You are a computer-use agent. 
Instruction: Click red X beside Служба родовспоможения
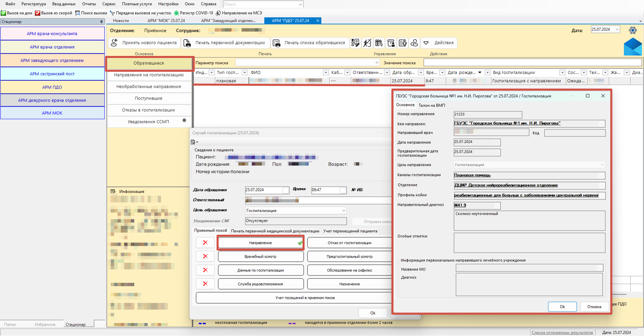(x=205, y=284)
